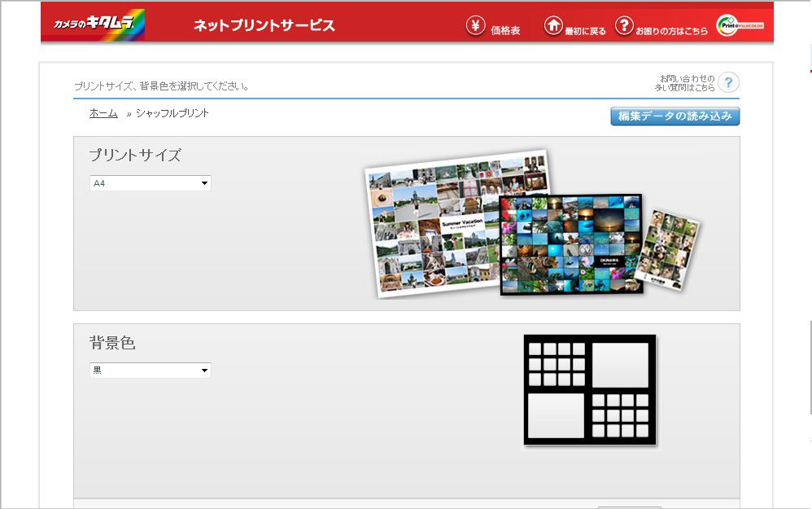The height and width of the screenshot is (509, 812).
Task: Open the 背景色 dropdown showing 黒
Action: 150,371
